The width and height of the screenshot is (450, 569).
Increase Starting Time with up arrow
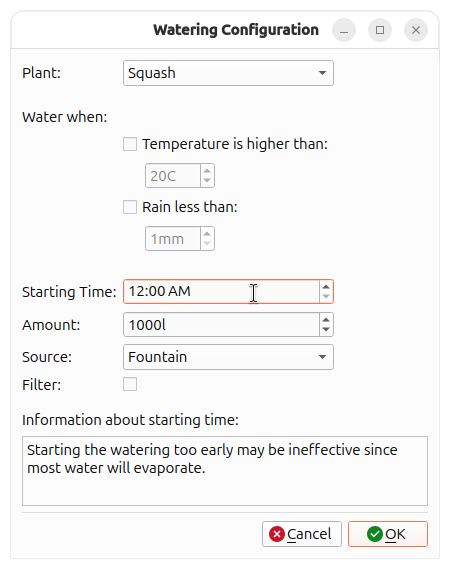coord(326,287)
